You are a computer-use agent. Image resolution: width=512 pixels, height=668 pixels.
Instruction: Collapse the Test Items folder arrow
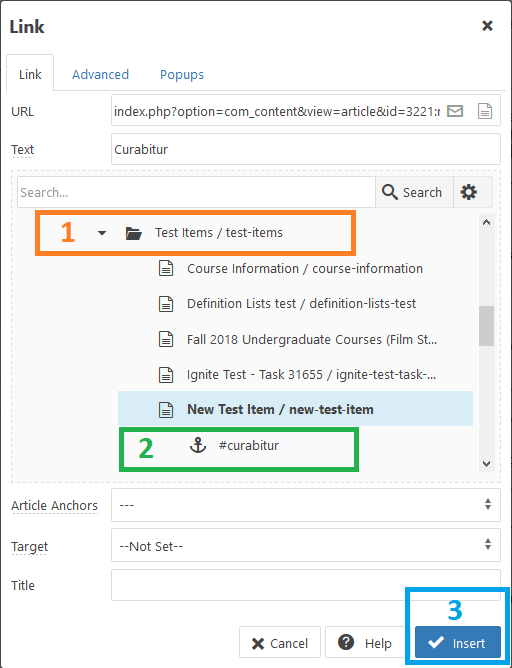[x=102, y=233]
